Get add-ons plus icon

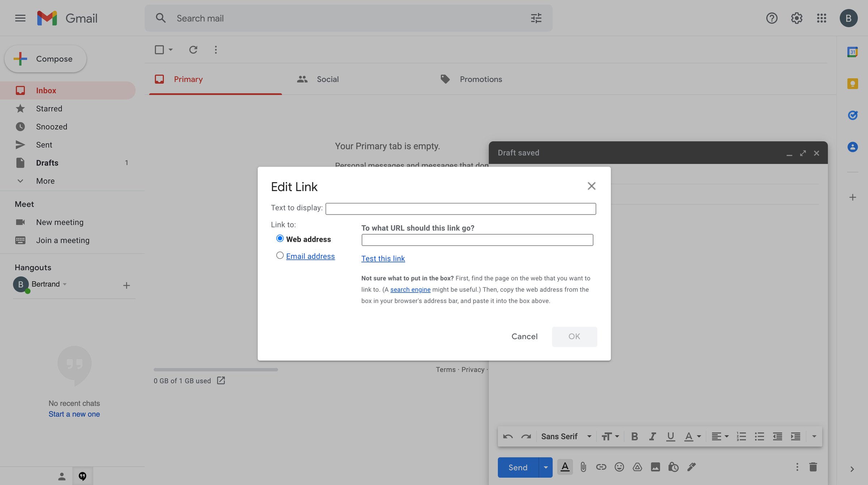click(x=852, y=197)
